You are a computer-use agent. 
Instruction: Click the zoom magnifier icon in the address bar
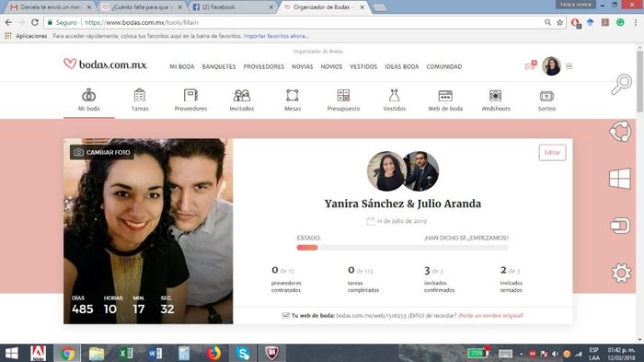tap(548, 22)
